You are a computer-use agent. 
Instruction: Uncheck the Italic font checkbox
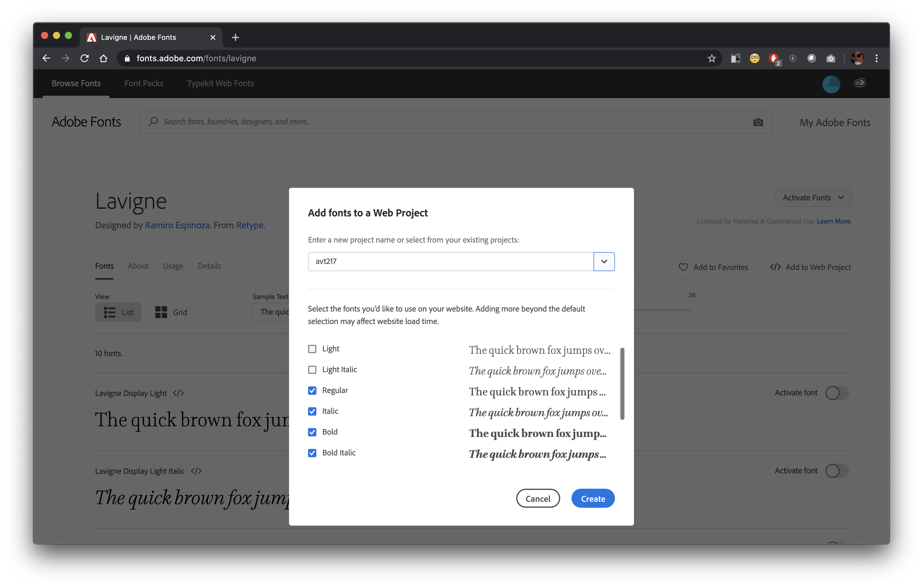pyautogui.click(x=312, y=411)
